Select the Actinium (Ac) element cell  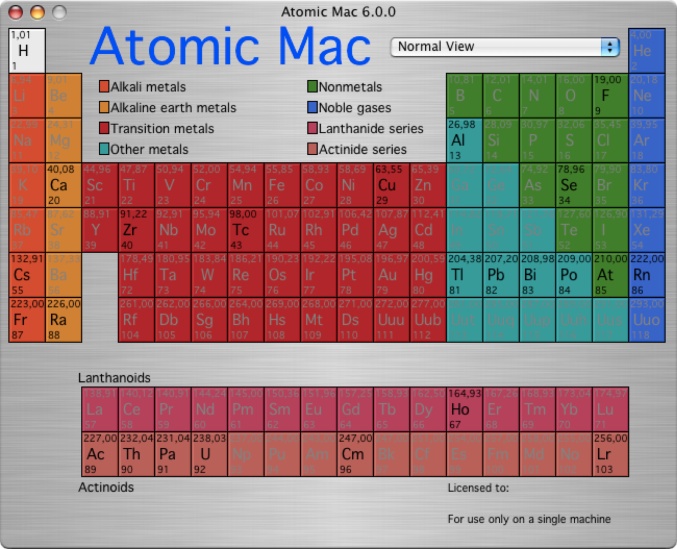click(100, 454)
